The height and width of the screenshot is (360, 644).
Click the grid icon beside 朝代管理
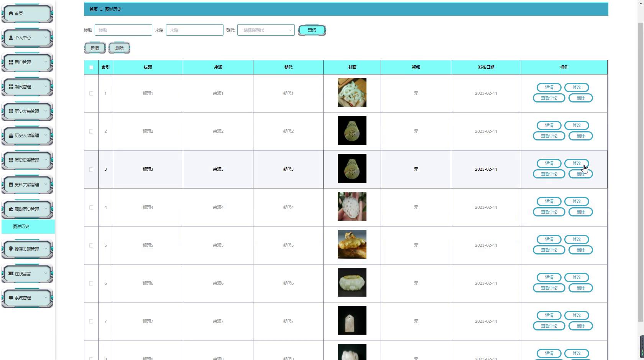click(x=11, y=87)
